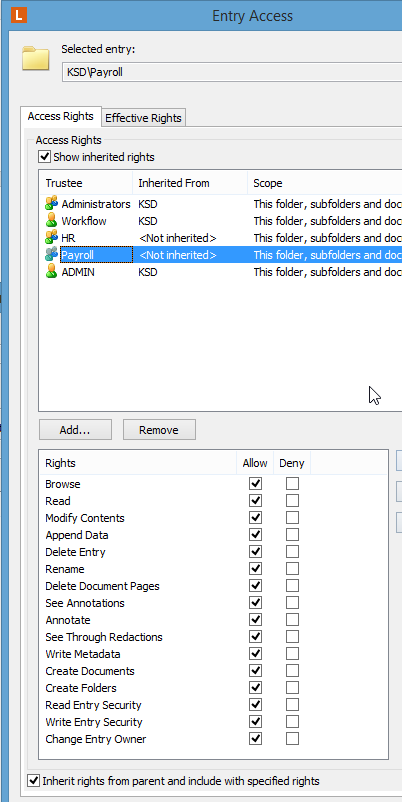Select the Access Rights tab
The width and height of the screenshot is (402, 802).
coord(60,116)
